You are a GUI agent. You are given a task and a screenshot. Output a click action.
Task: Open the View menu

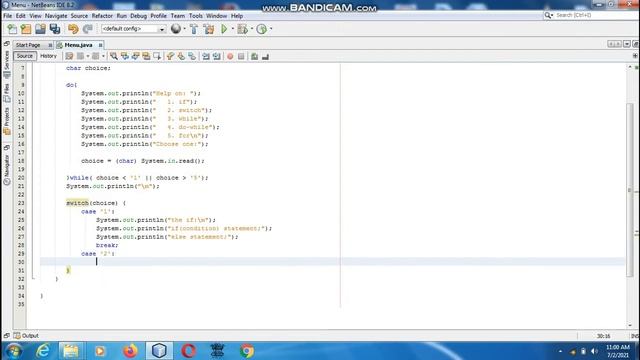pos(36,16)
